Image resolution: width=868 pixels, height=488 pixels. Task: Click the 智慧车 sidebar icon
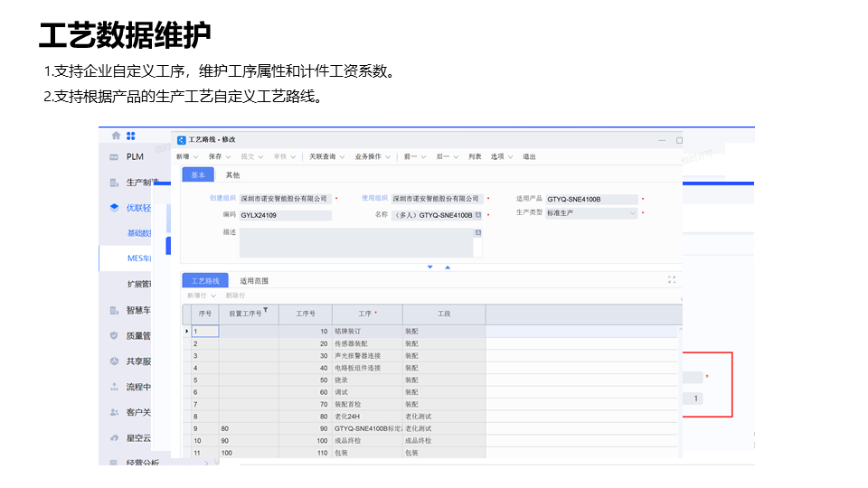point(114,310)
